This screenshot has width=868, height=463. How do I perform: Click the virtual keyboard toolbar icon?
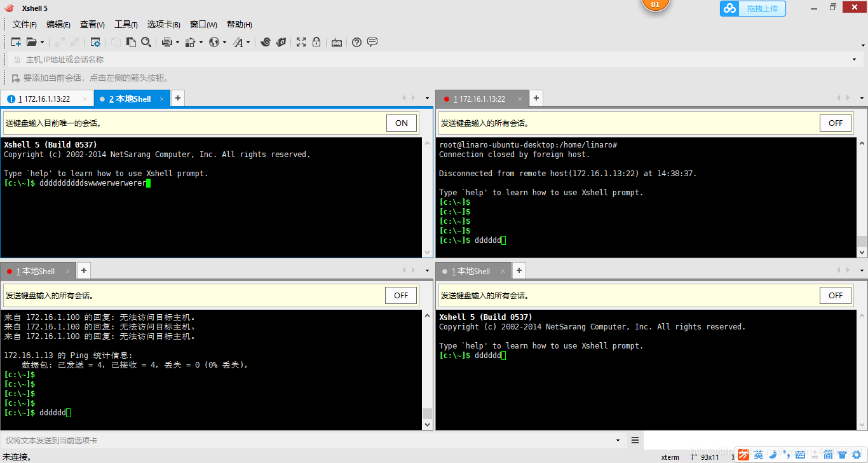pyautogui.click(x=337, y=43)
